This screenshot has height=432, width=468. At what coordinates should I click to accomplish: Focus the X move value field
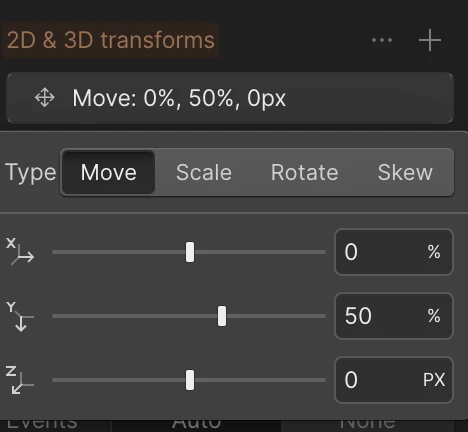(x=394, y=252)
